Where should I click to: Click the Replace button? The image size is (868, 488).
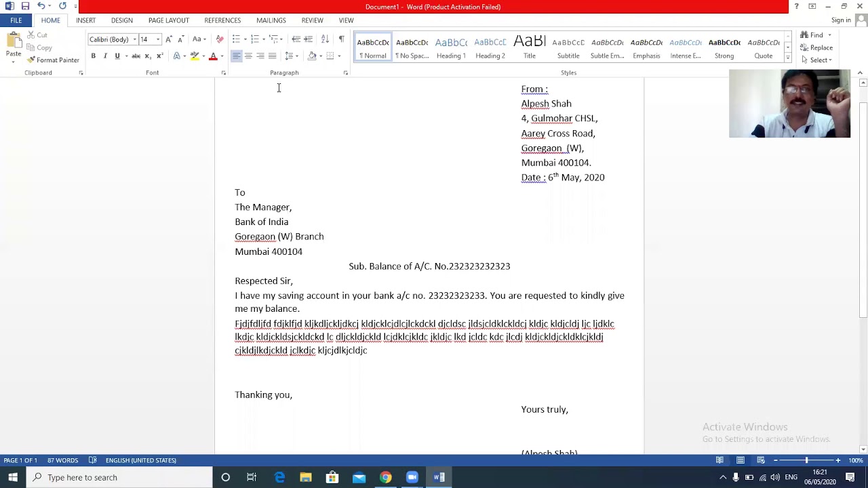tap(816, 47)
